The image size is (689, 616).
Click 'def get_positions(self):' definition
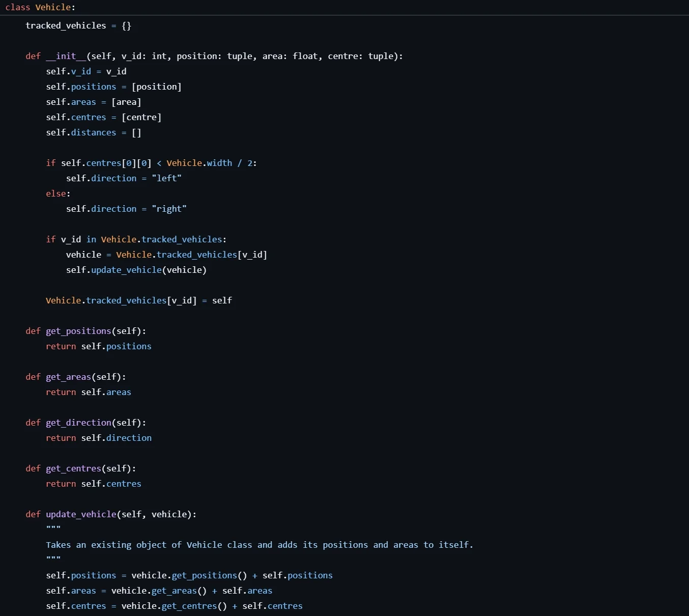pos(86,331)
